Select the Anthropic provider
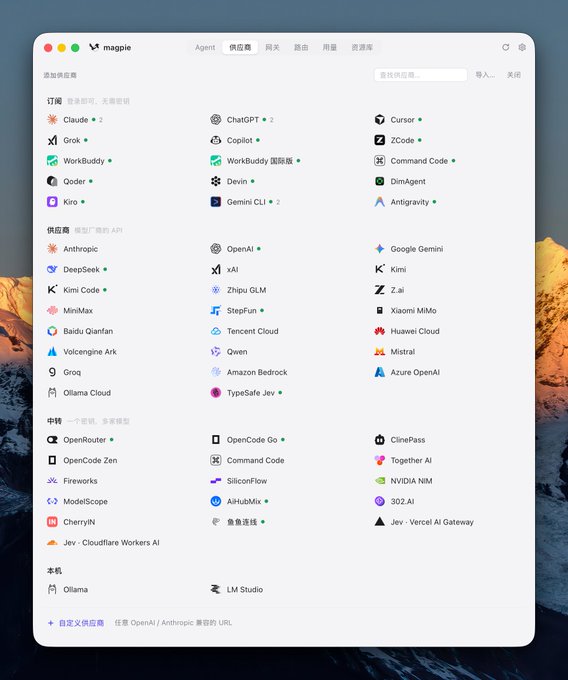The width and height of the screenshot is (568, 680). tap(73, 248)
